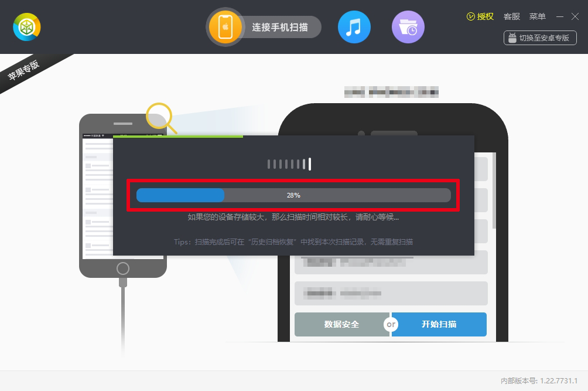This screenshot has width=588, height=391.
Task: Click the app logo in the header
Action: (27, 27)
